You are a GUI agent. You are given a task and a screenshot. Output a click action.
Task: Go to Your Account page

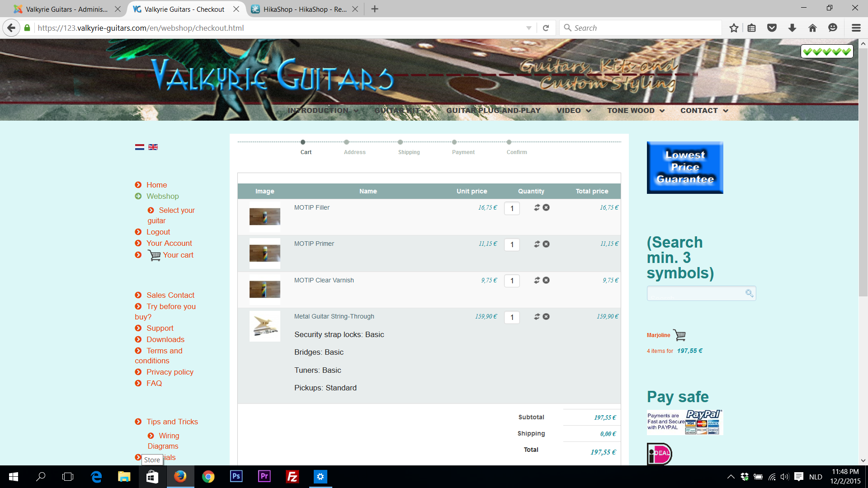point(169,243)
